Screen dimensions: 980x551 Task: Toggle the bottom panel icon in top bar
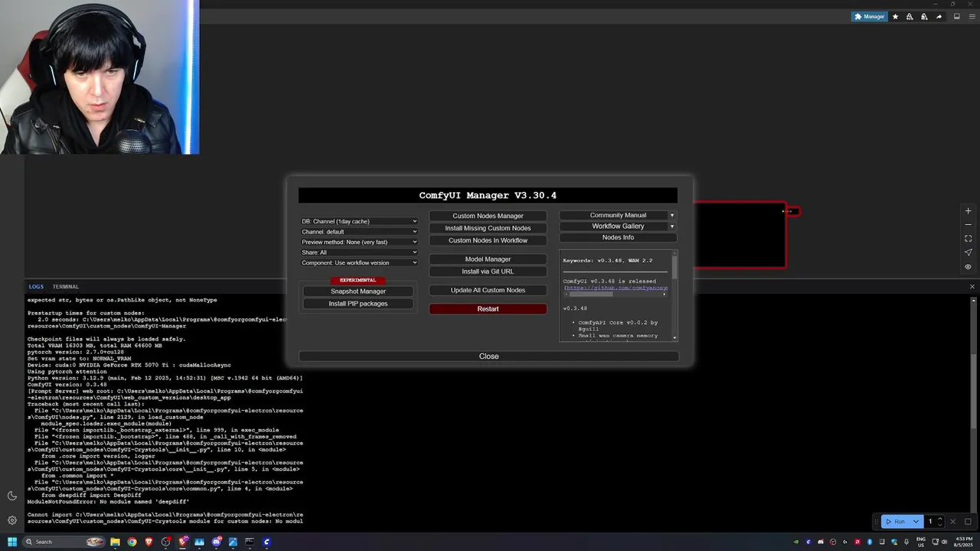tap(956, 17)
